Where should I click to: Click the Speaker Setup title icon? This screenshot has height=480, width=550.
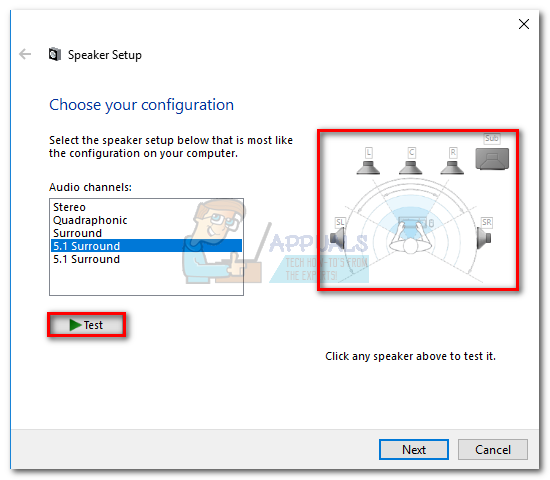(x=55, y=54)
